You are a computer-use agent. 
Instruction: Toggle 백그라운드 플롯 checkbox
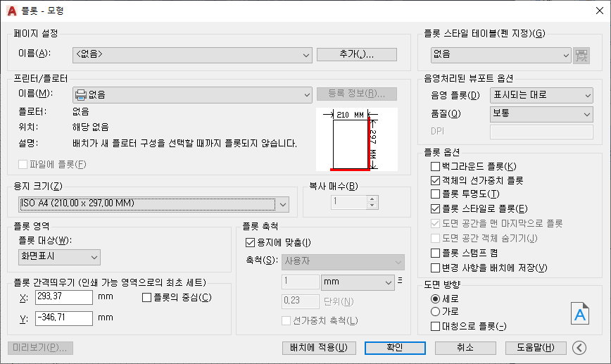point(435,166)
